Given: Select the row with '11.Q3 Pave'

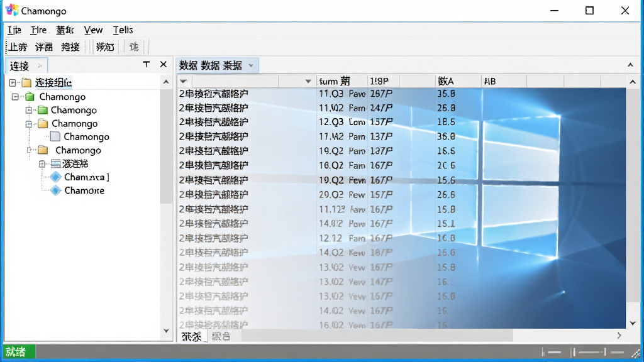Looking at the screenshot, I should coord(402,94).
